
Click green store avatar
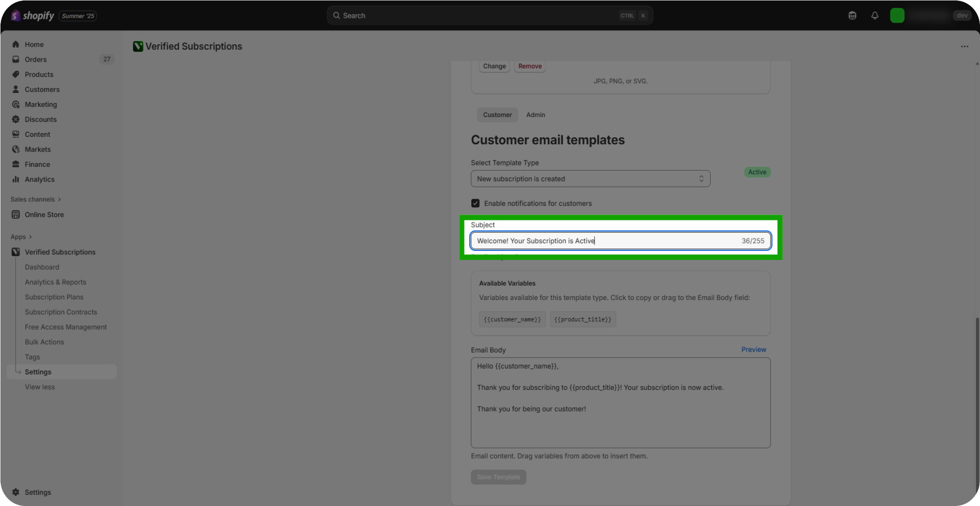click(897, 16)
